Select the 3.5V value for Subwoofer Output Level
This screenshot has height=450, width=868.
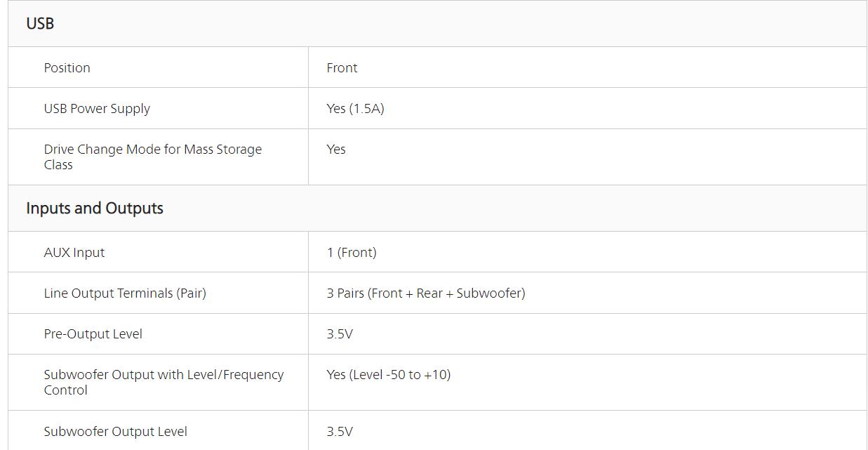[x=340, y=432]
